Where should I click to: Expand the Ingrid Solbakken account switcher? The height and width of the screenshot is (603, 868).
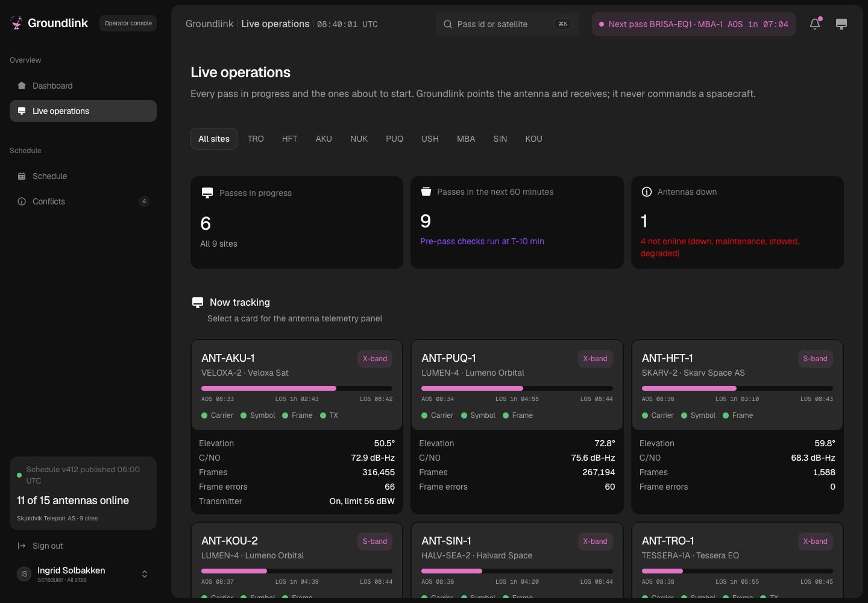pyautogui.click(x=145, y=574)
